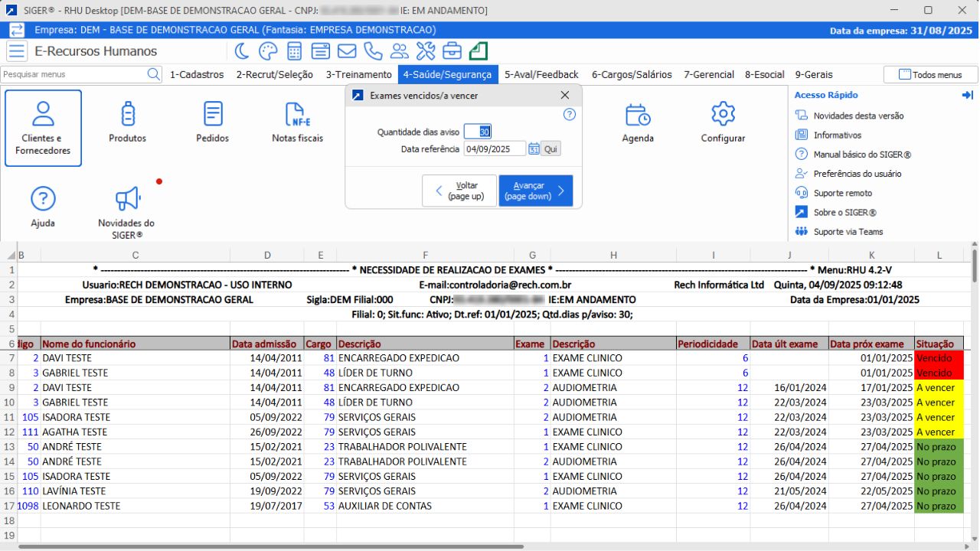Click the Pesquisar menus search box
The width and height of the screenshot is (980, 551).
click(x=73, y=74)
